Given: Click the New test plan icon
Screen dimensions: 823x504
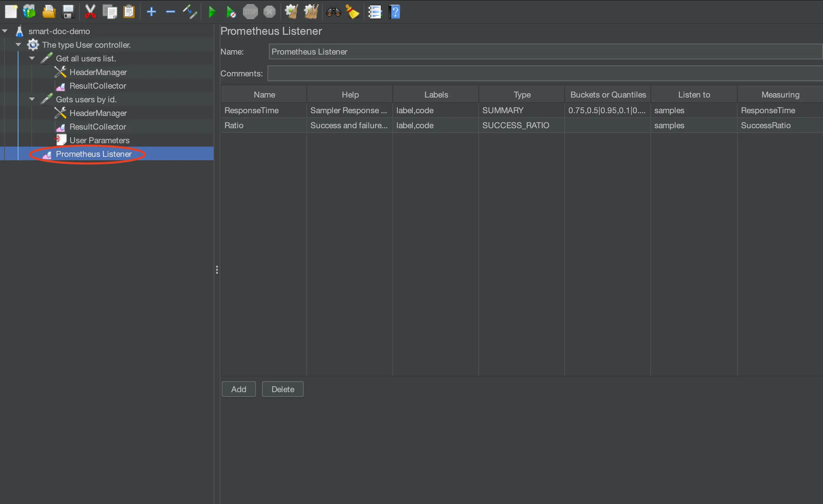Looking at the screenshot, I should 11,12.
